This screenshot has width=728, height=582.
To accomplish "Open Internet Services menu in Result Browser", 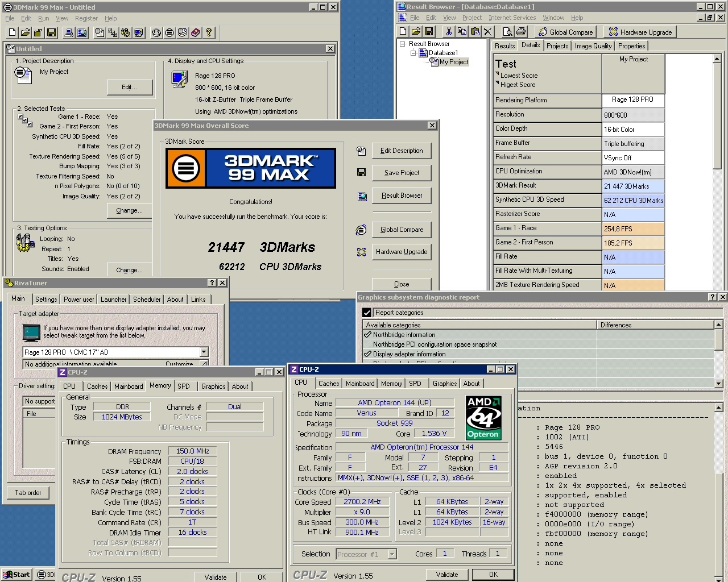I will tap(512, 18).
